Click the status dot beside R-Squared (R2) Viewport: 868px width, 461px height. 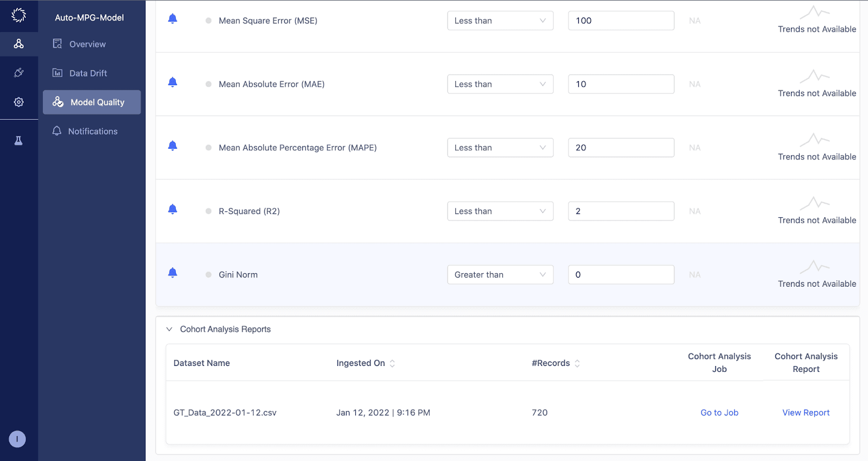(208, 211)
